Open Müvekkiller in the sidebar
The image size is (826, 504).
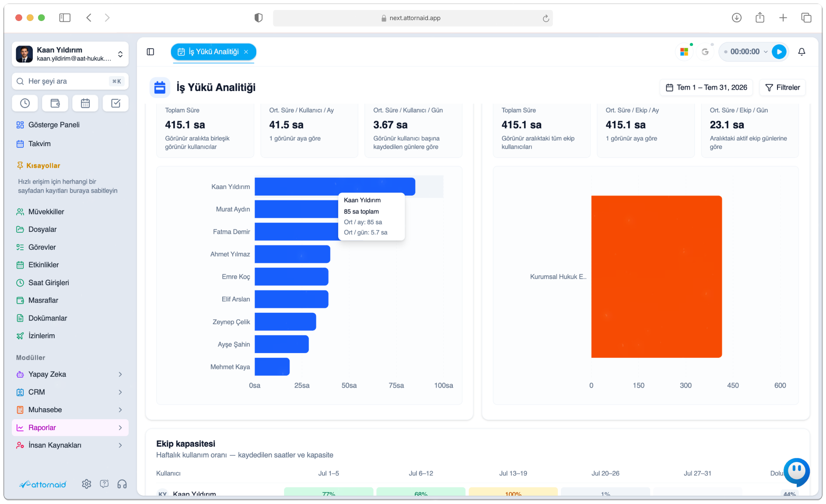tap(70, 212)
